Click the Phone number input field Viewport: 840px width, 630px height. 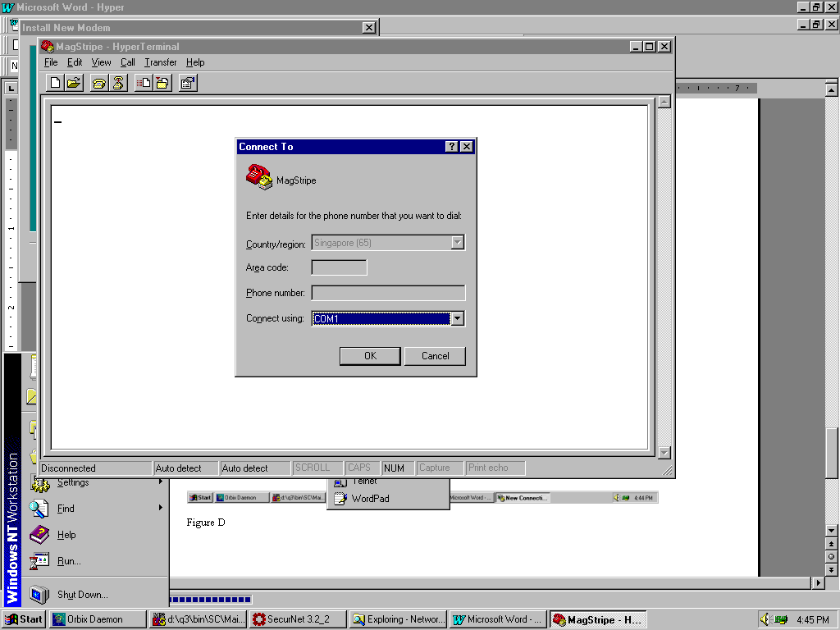[388, 293]
